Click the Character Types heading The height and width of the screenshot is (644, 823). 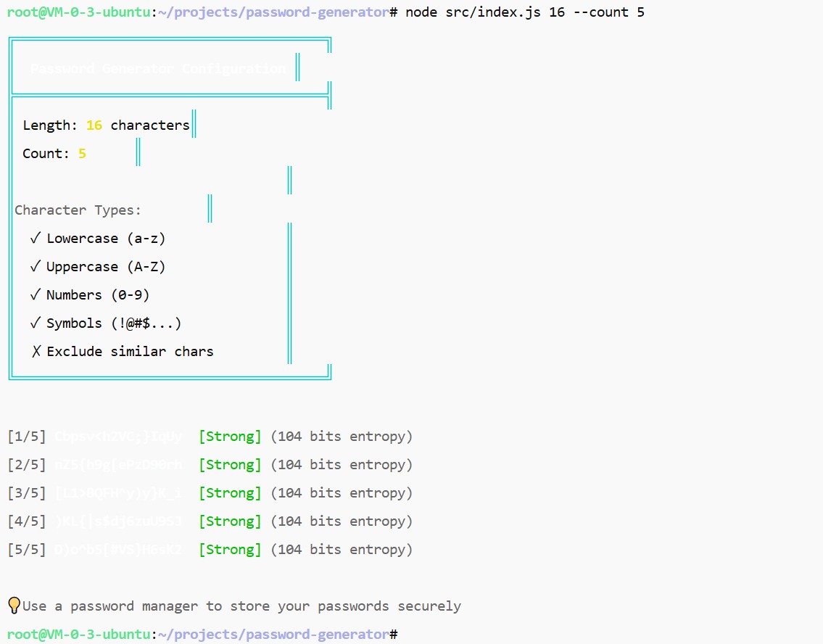(x=78, y=210)
